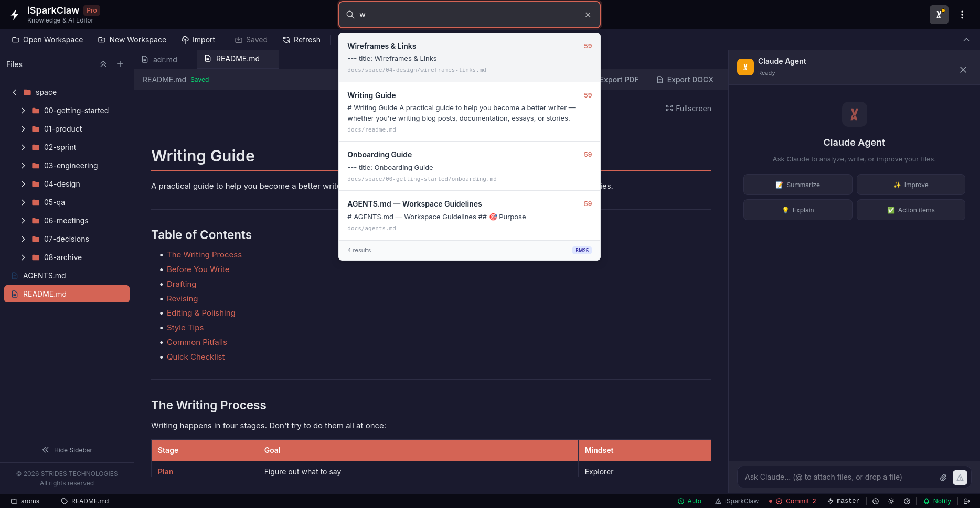Screen dimensions: 980x508
Task: Open the three-dot more options menu
Action: pyautogui.click(x=962, y=15)
